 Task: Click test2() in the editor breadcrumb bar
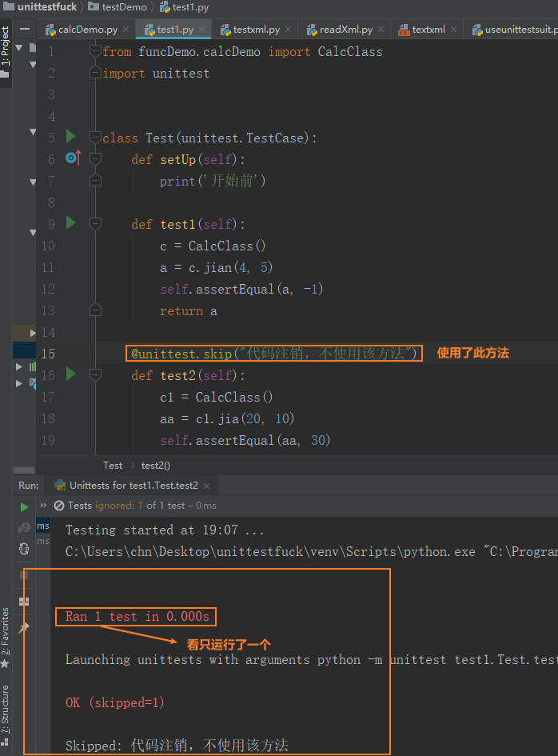point(155,466)
